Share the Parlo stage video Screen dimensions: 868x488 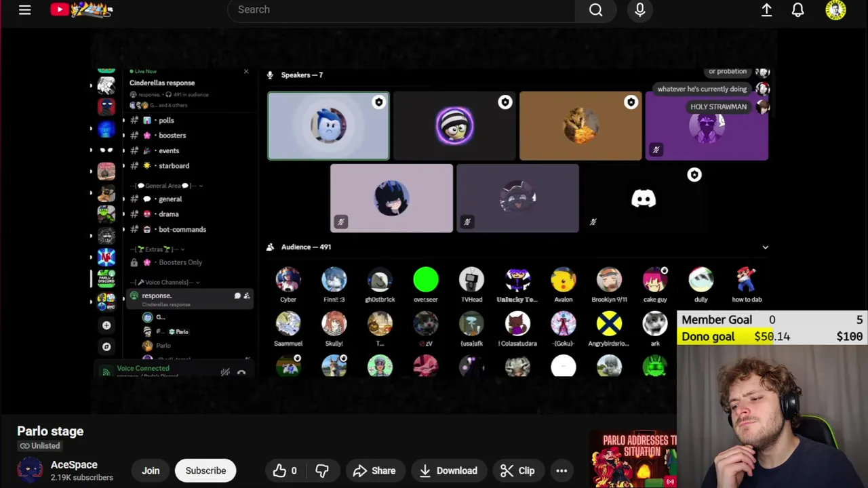[x=374, y=470]
